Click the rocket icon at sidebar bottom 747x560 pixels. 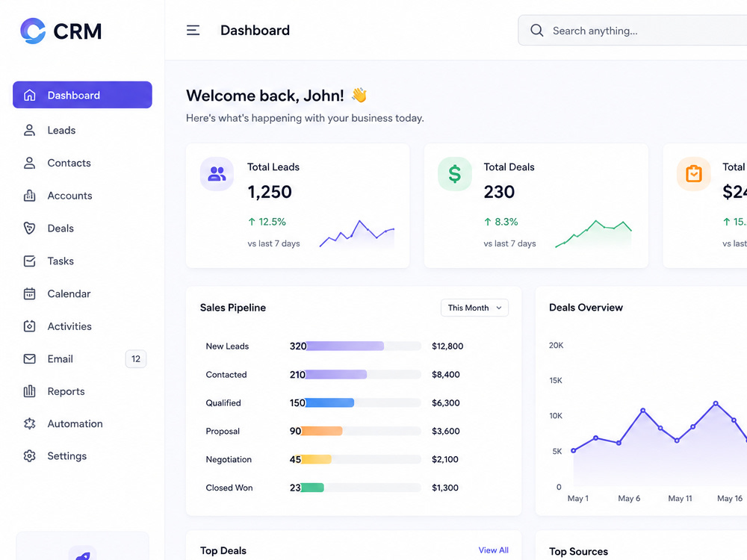tap(83, 554)
